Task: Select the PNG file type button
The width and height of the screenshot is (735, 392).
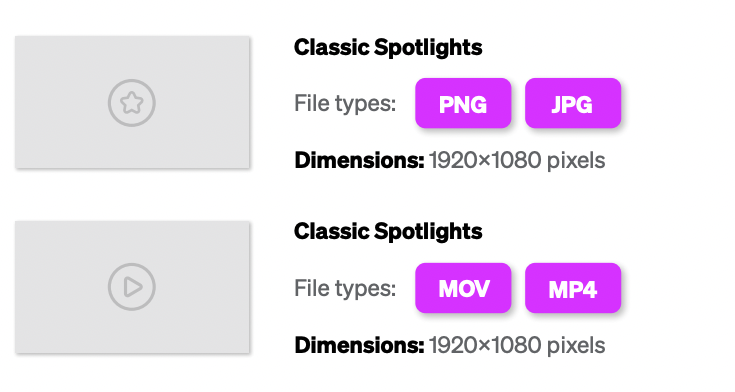Action: click(x=463, y=103)
